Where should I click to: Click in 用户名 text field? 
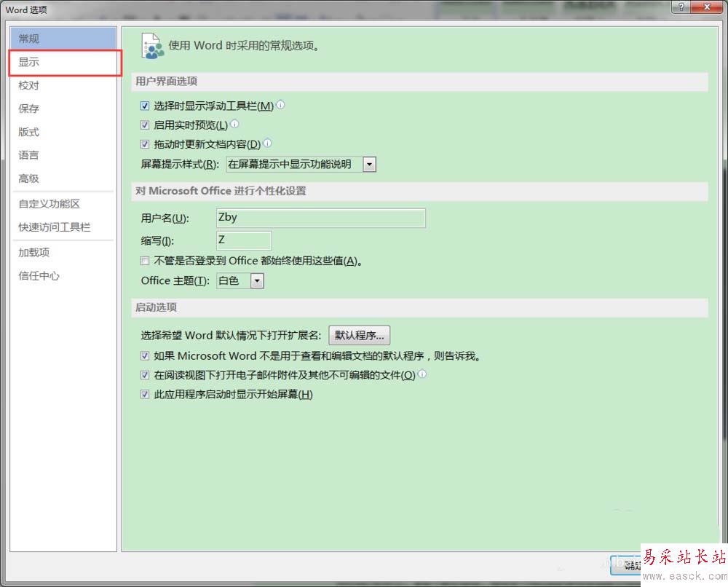[321, 218]
